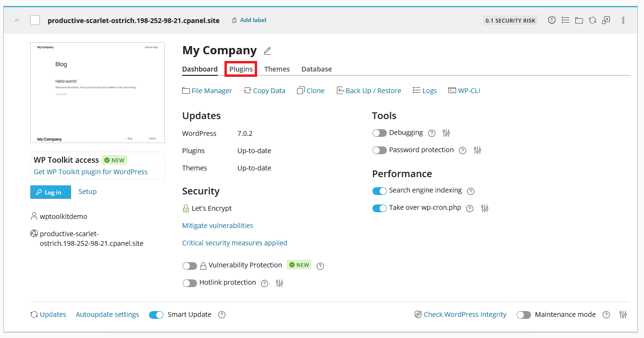Click the security shield icon in header

[x=552, y=20]
